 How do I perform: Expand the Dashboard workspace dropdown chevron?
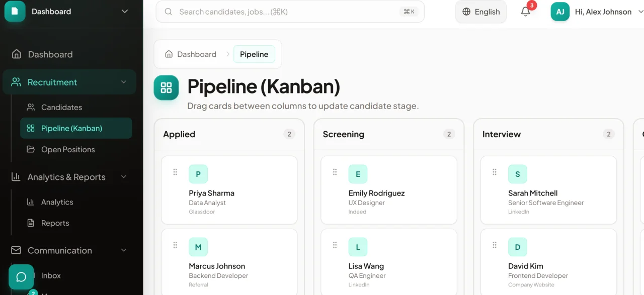(125, 11)
